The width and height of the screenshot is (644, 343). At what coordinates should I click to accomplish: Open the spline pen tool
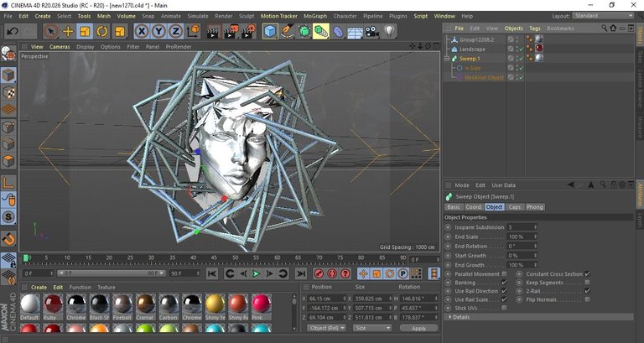[x=287, y=32]
